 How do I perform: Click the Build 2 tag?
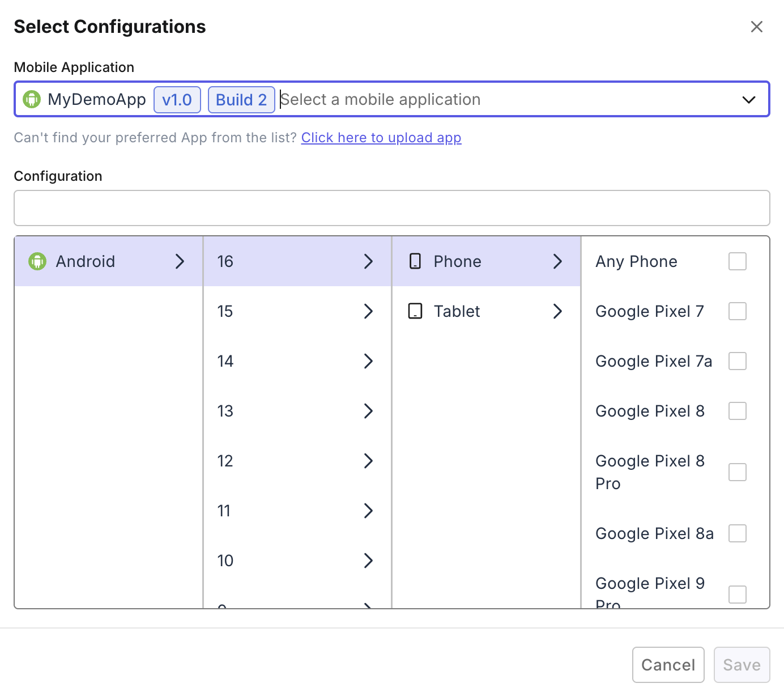click(241, 100)
